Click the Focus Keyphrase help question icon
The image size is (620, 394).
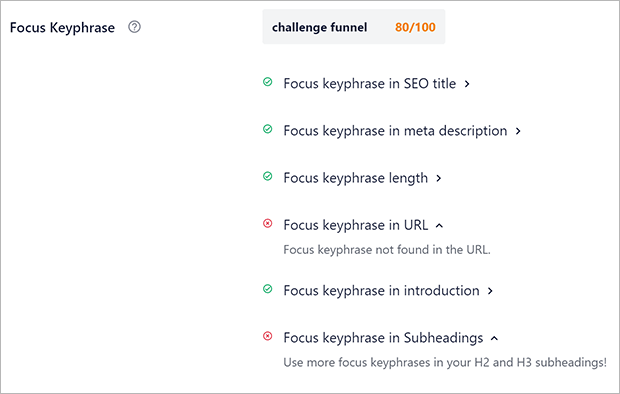point(134,27)
